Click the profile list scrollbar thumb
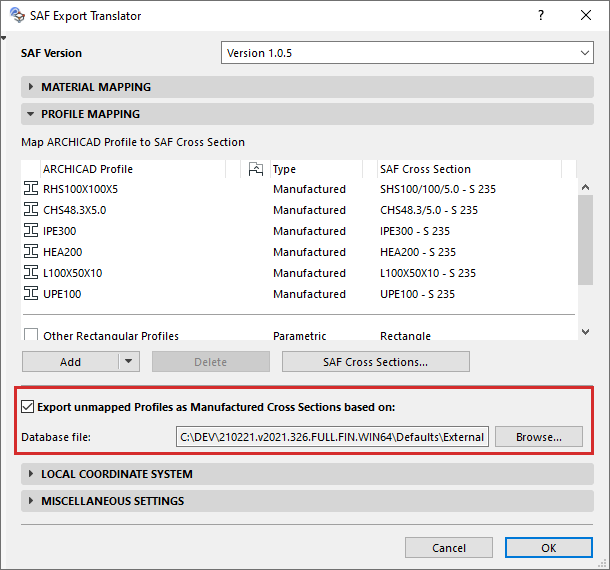This screenshot has width=610, height=570. click(585, 240)
